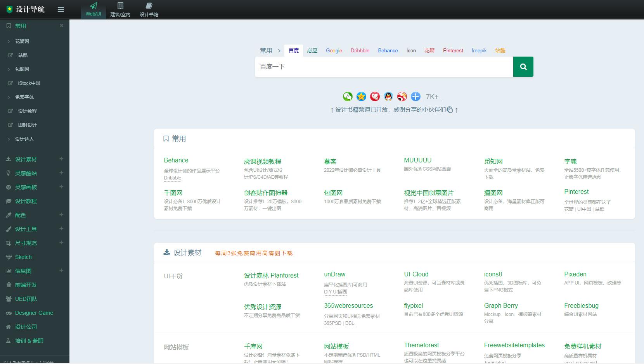The image size is (644, 364).
Task: Share via the QZone star icon
Action: pos(361,97)
